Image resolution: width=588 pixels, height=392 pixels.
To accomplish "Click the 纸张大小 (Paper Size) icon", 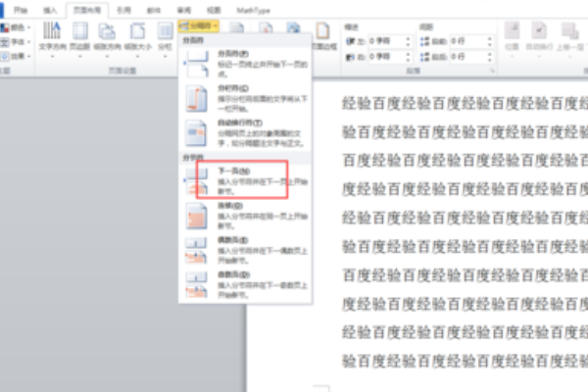I will point(137,30).
